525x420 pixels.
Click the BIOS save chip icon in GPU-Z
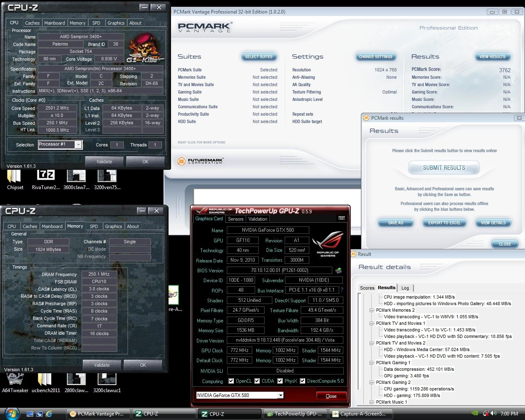[x=338, y=270]
